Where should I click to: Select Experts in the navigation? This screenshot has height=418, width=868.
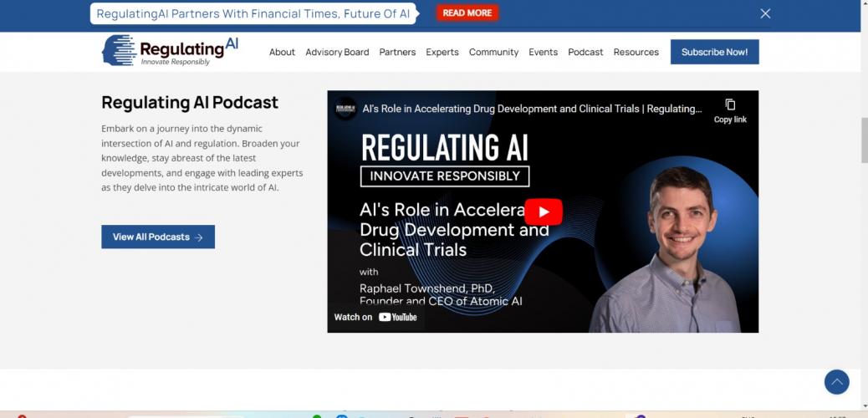(442, 52)
